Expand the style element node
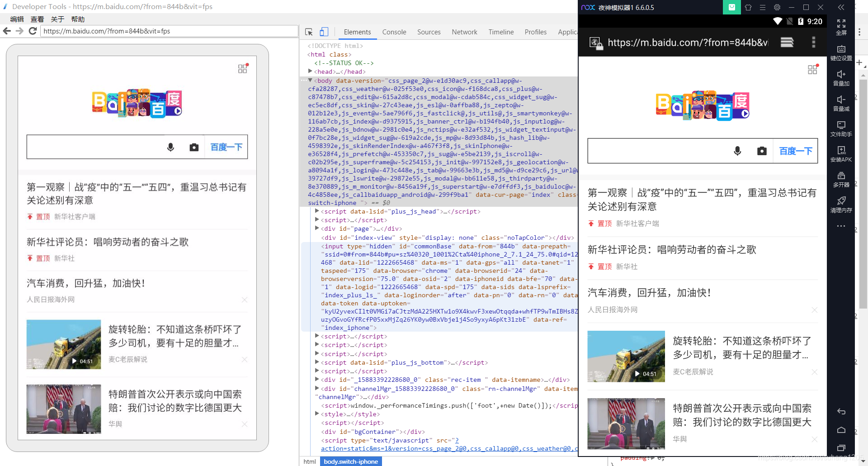The height and width of the screenshot is (466, 868). pos(317,414)
